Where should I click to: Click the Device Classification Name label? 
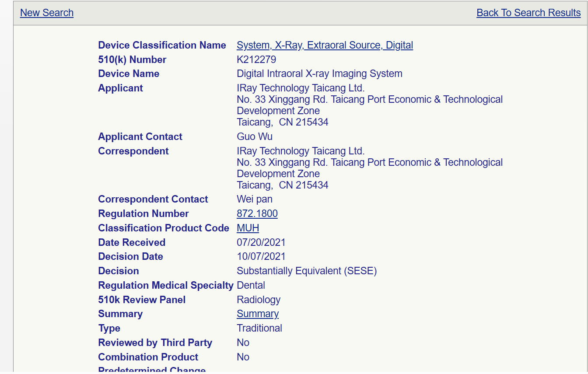pyautogui.click(x=162, y=45)
